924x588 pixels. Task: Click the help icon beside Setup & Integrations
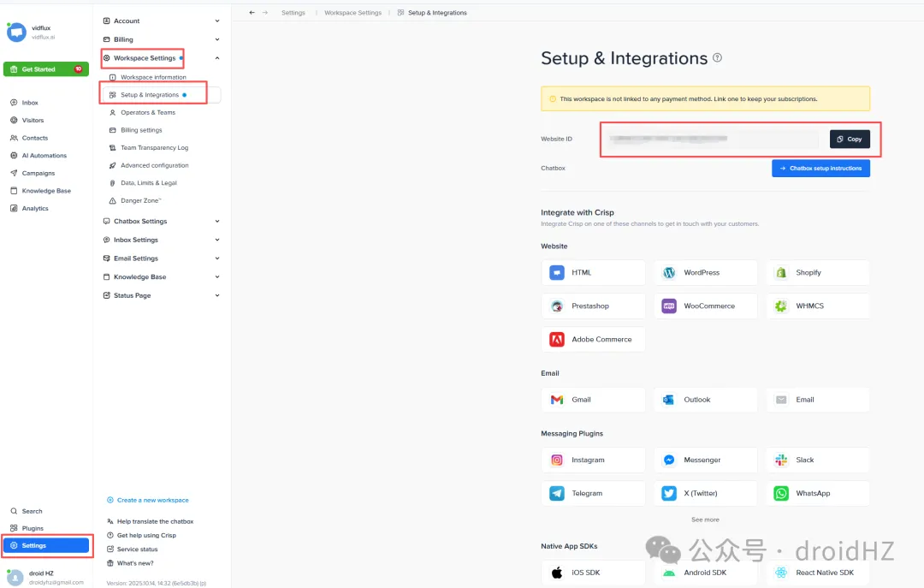tap(718, 58)
